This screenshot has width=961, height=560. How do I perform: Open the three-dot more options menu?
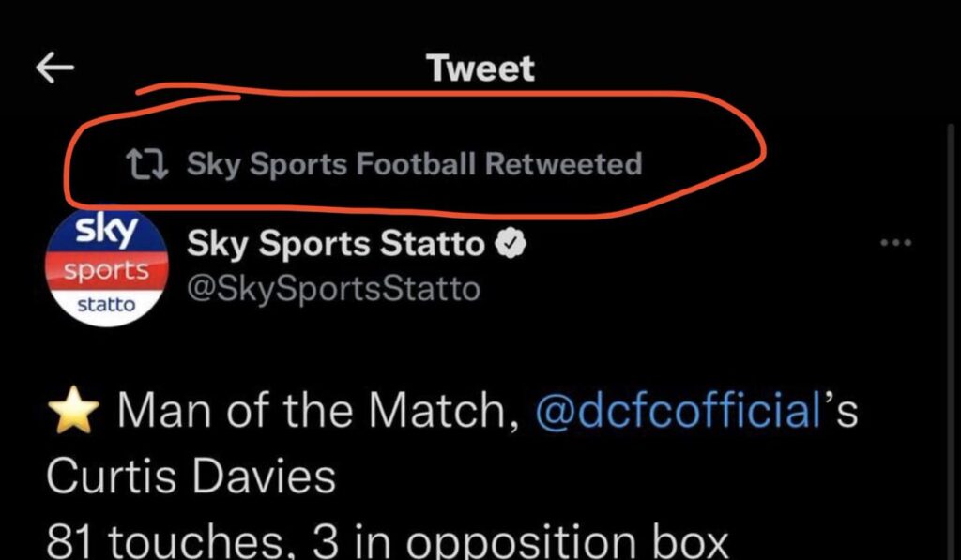896,243
